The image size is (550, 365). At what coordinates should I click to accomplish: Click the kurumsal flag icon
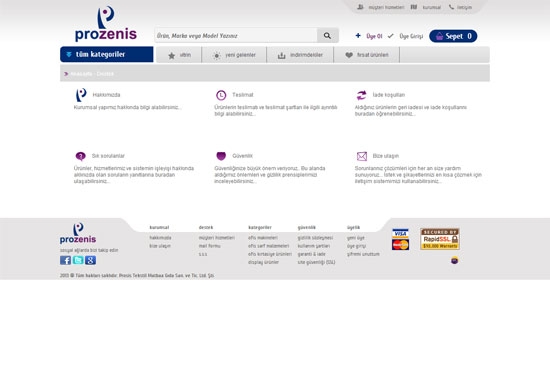414,7
